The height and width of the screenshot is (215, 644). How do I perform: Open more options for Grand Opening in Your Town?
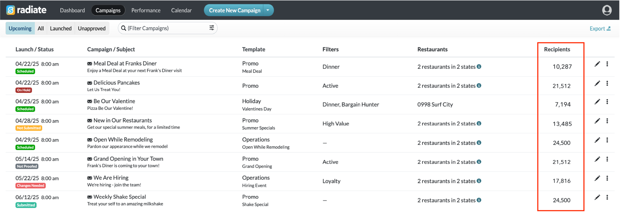click(607, 159)
